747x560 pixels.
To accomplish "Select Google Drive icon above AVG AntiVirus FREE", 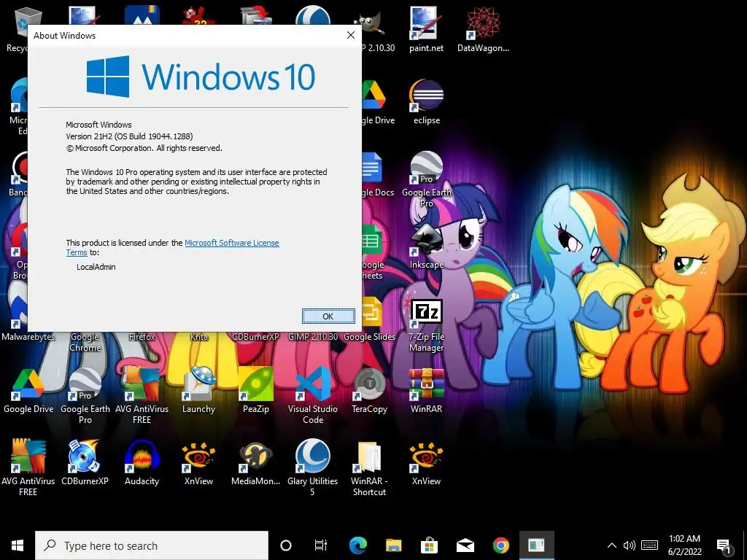I will point(28,390).
